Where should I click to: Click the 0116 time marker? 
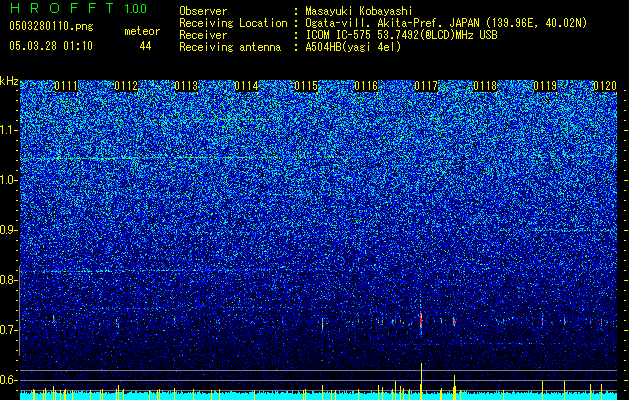coord(366,86)
